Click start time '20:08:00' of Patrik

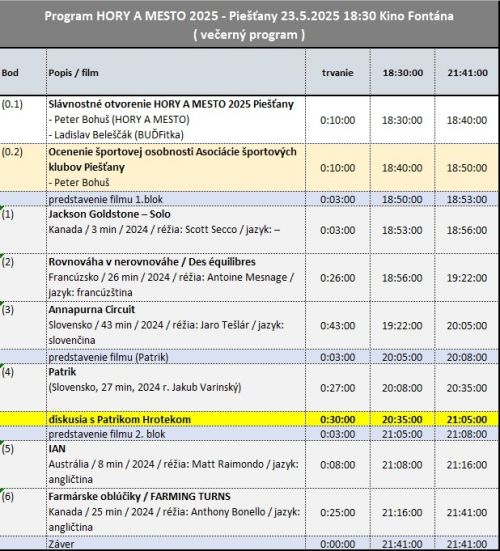pos(402,388)
